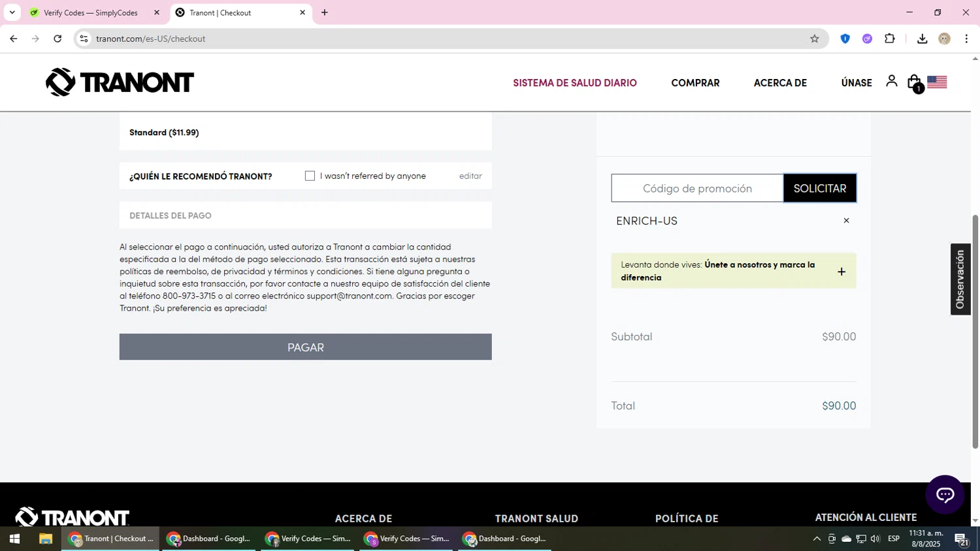Open network icon in system tray
The width and height of the screenshot is (980, 551).
click(861, 539)
